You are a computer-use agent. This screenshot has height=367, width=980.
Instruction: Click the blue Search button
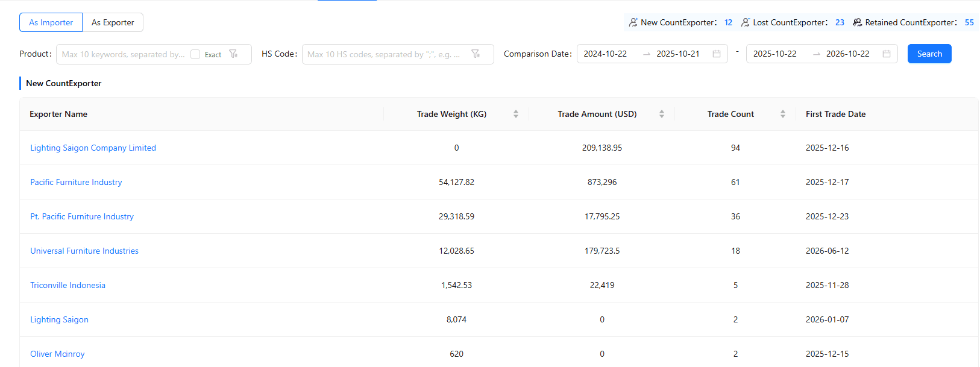click(929, 54)
